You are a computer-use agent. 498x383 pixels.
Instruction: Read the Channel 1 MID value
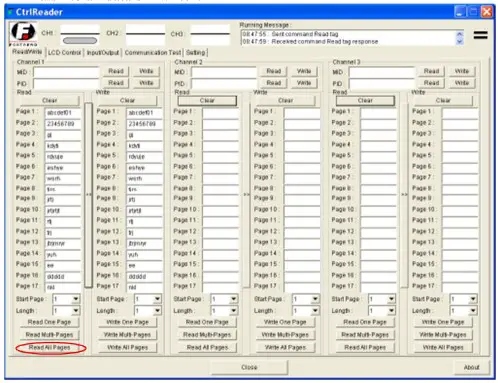coord(116,71)
